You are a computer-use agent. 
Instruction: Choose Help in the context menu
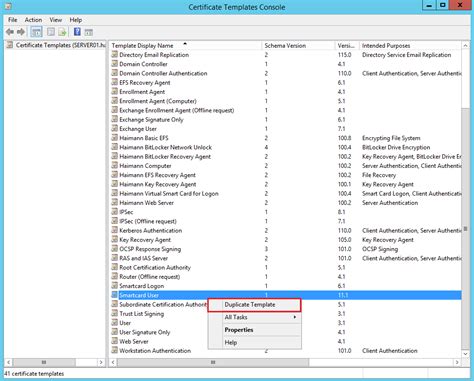pos(254,342)
